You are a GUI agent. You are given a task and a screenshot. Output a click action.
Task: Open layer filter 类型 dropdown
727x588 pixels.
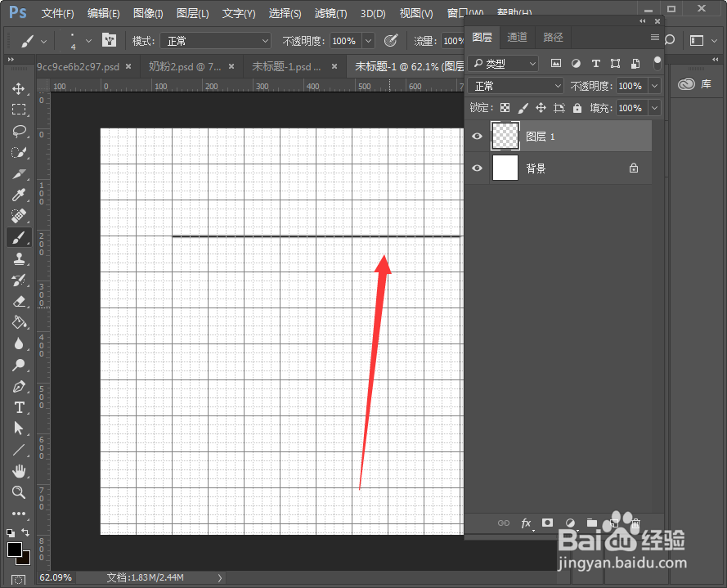[503, 63]
